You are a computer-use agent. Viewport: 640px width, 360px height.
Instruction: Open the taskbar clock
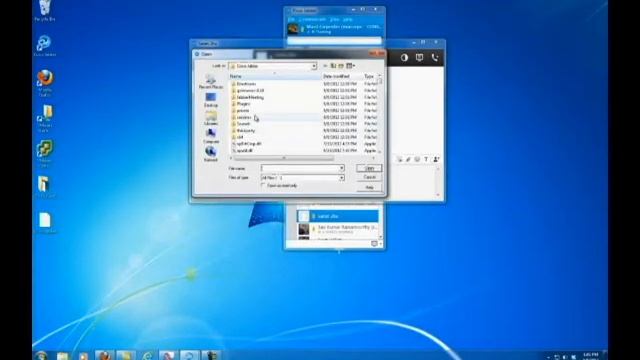pos(591,356)
